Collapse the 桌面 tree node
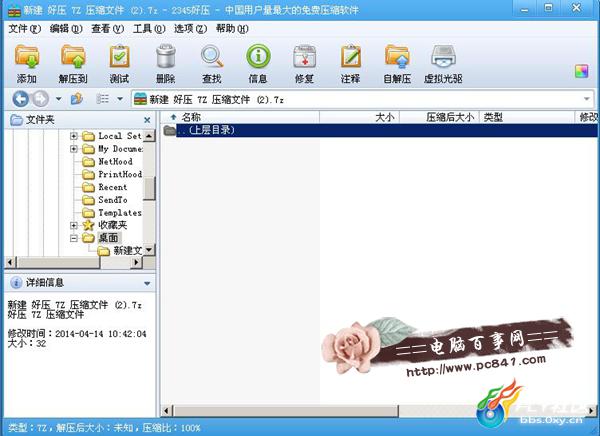 (x=74, y=238)
